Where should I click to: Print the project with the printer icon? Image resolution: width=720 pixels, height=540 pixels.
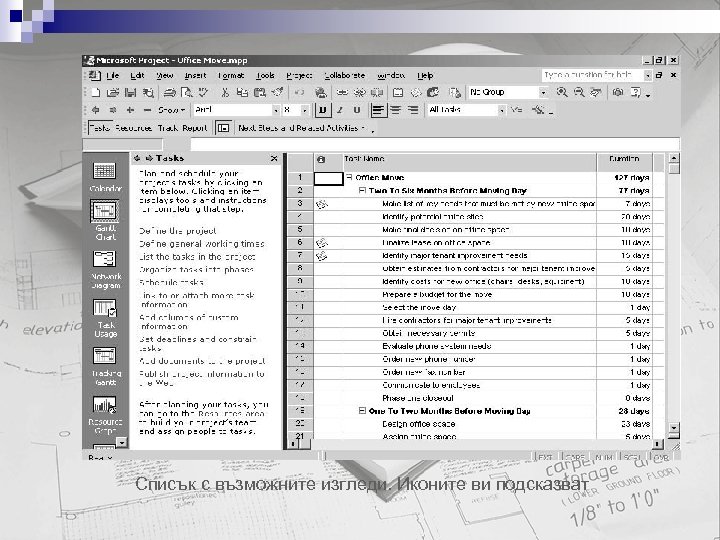point(169,93)
